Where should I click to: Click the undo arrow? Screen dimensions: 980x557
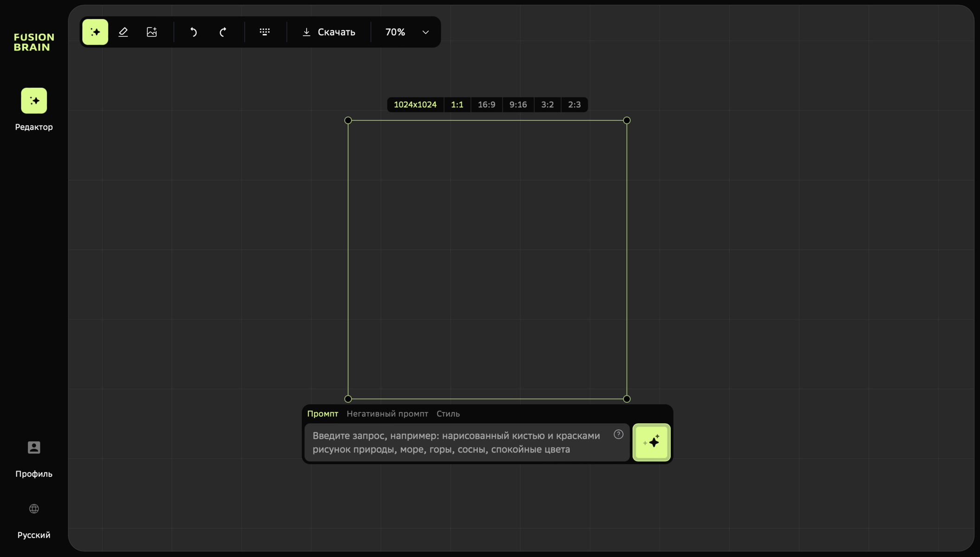194,32
